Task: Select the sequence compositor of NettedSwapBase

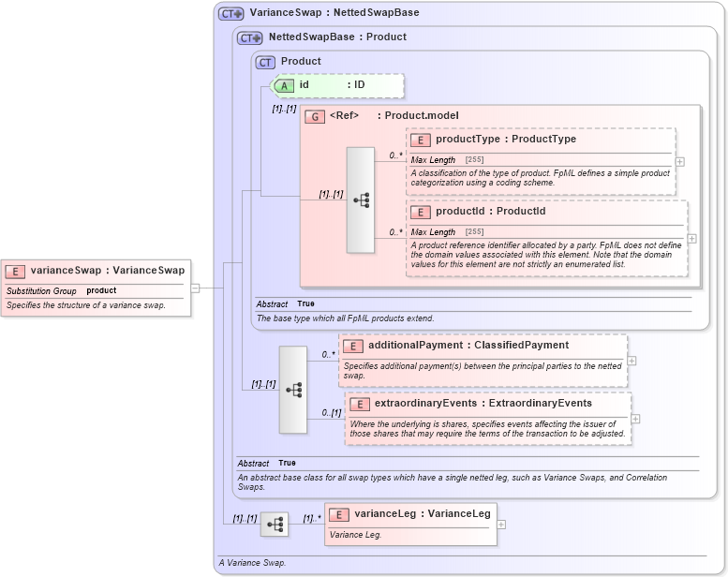Action: pos(293,390)
